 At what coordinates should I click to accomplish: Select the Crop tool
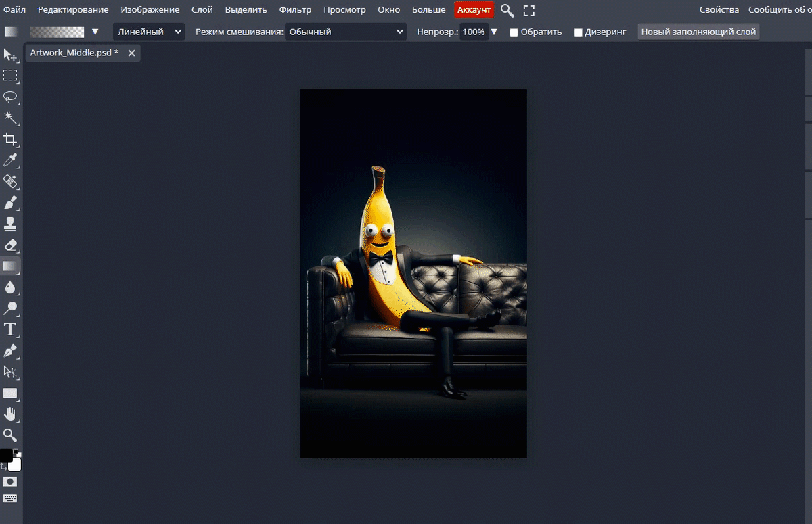pos(10,139)
